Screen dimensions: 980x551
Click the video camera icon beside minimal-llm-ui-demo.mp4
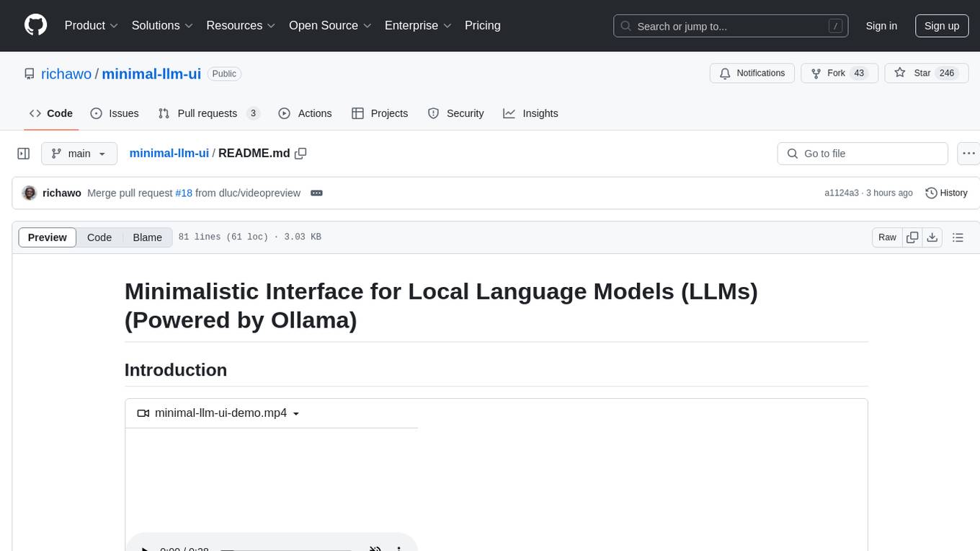pos(143,413)
